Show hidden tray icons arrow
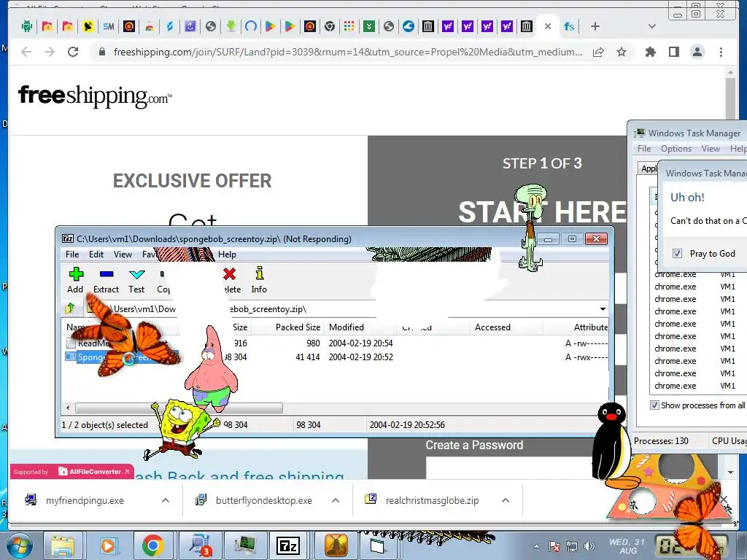 tap(536, 546)
